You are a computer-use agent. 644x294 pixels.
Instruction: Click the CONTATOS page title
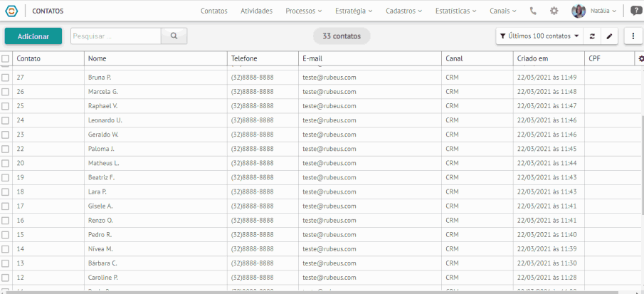coord(48,11)
